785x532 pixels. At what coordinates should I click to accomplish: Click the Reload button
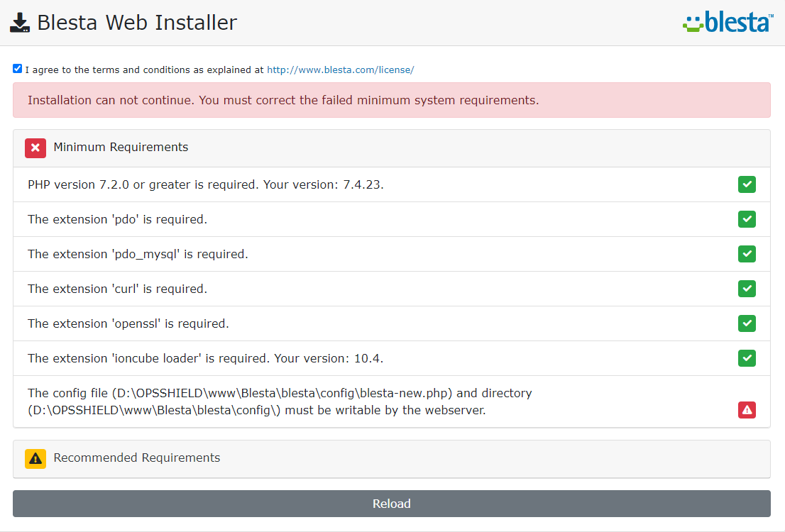392,504
